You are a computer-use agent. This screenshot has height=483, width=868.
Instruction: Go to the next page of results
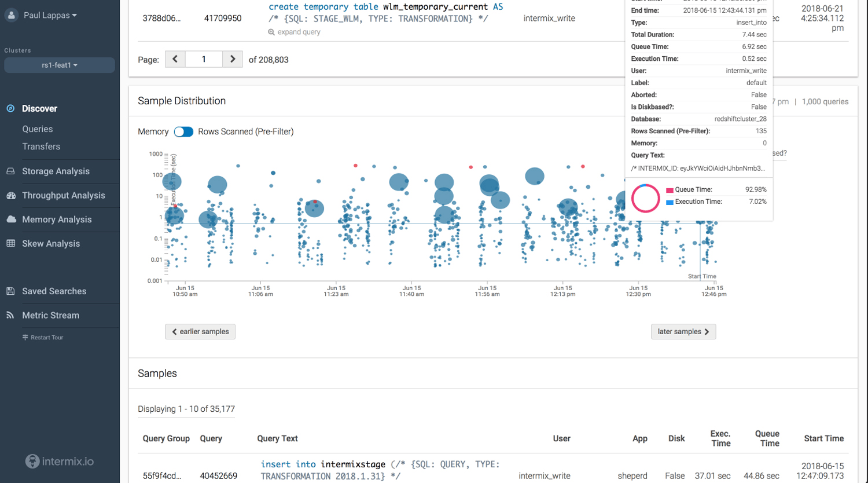pyautogui.click(x=233, y=59)
